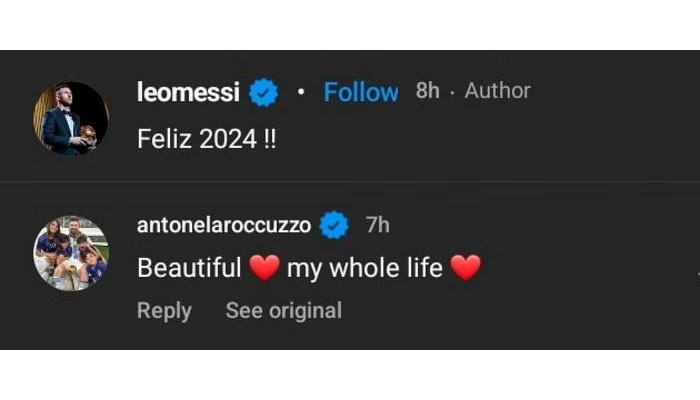The height and width of the screenshot is (400, 700).
Task: Click the red heart ending the comment
Action: 465,268
